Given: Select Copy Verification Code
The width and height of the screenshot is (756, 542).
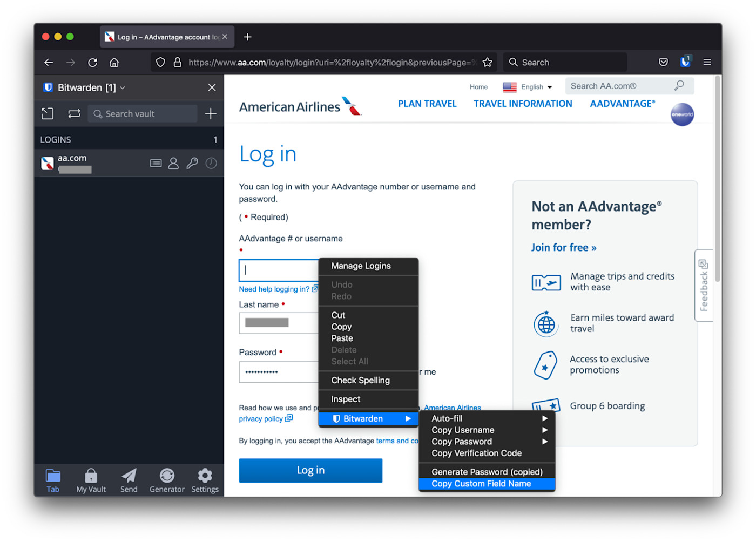Looking at the screenshot, I should [x=476, y=453].
